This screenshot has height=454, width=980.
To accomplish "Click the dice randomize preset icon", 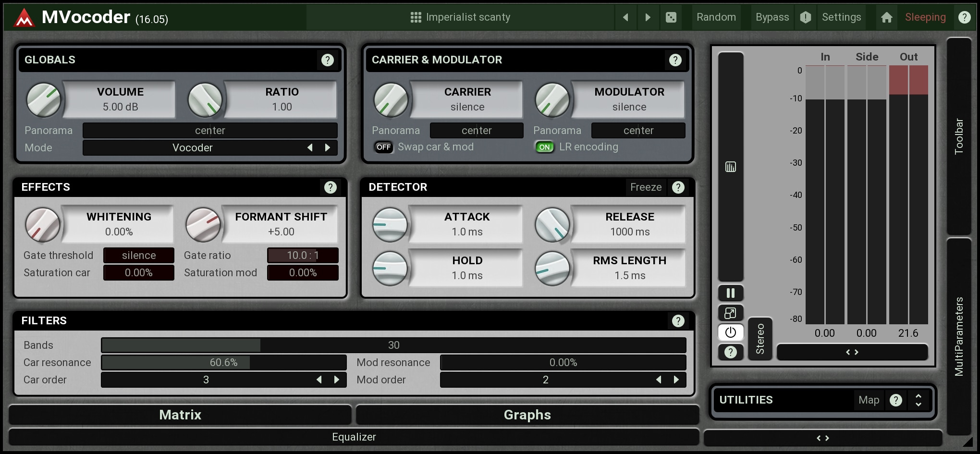I will [671, 17].
